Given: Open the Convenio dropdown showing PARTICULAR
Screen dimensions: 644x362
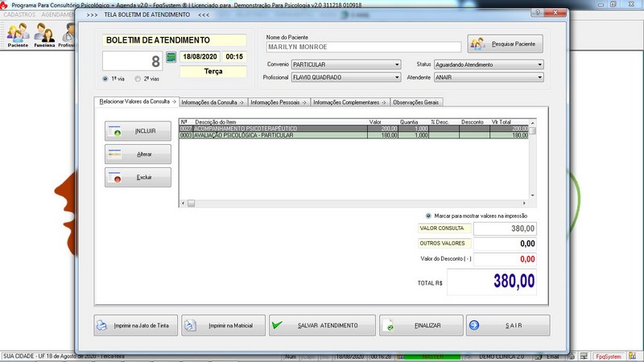Looking at the screenshot, I should coord(346,64).
